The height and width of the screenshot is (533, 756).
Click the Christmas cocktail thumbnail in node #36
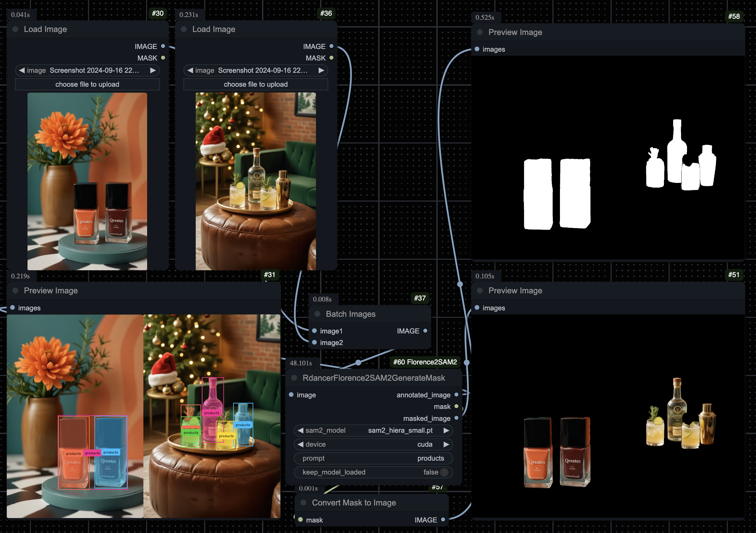tap(256, 181)
